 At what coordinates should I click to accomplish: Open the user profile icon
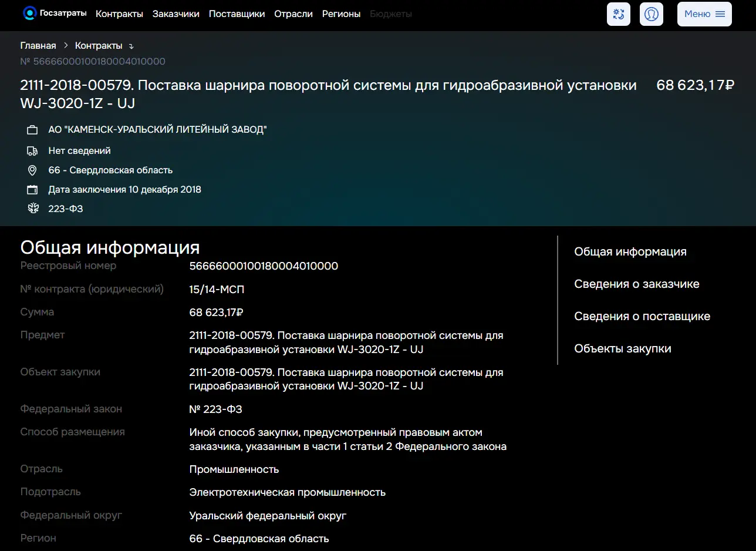click(x=652, y=14)
